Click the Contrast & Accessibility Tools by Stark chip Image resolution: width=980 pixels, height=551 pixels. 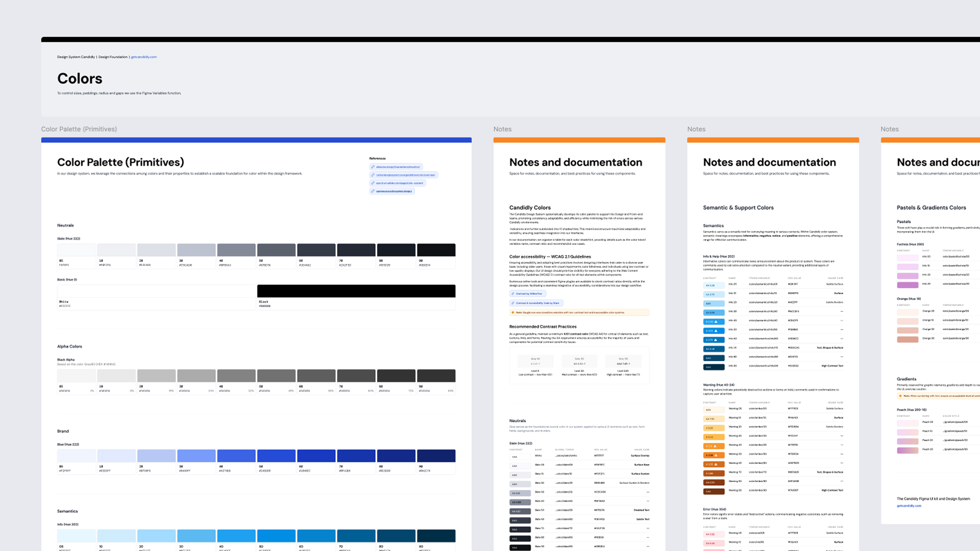(535, 303)
